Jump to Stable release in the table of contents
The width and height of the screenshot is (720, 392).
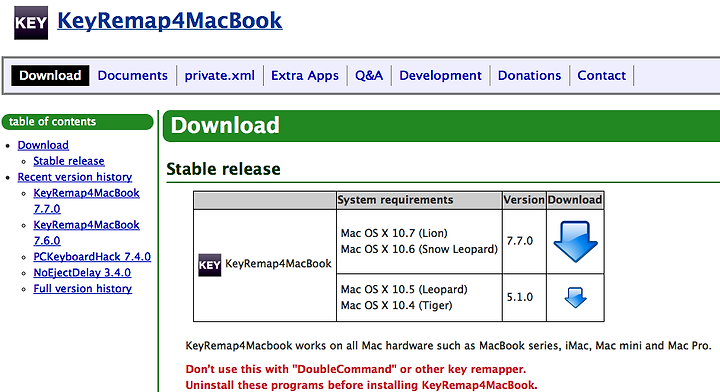[69, 161]
